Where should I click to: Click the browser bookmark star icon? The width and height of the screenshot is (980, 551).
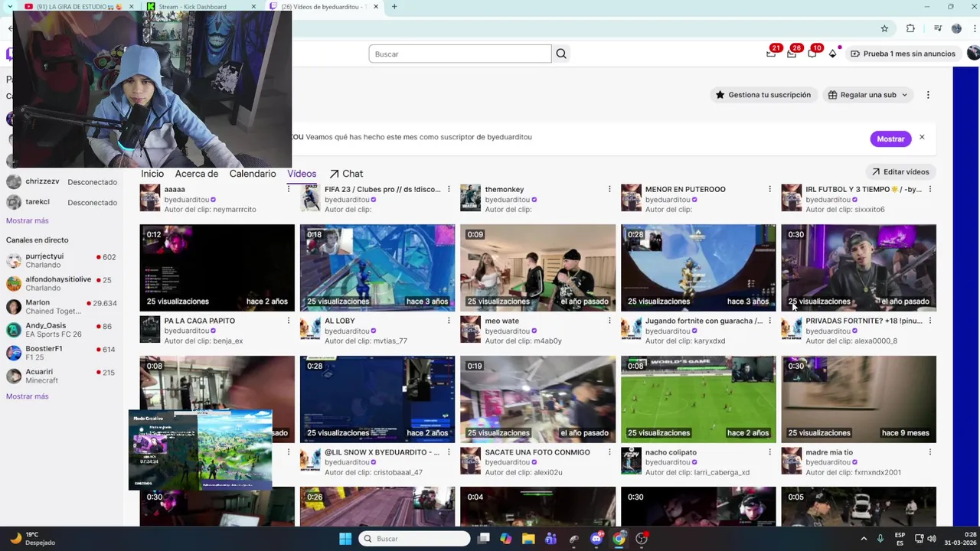[884, 28]
